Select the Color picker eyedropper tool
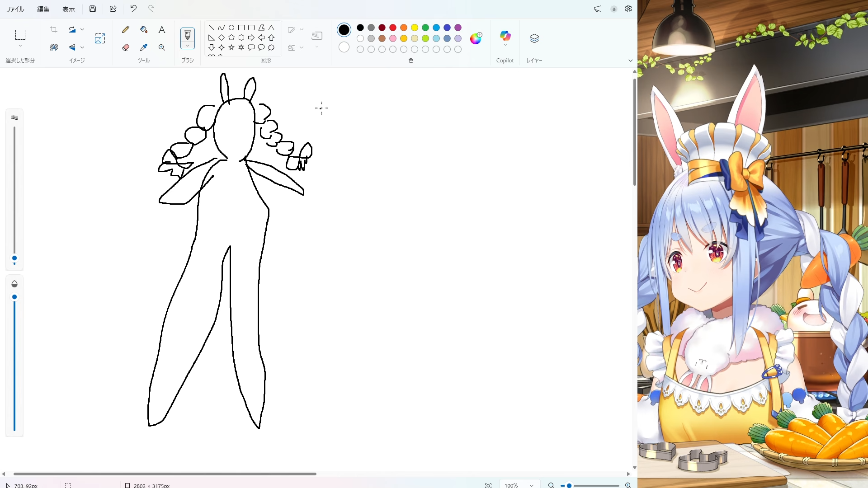This screenshot has width=868, height=488. point(144,47)
